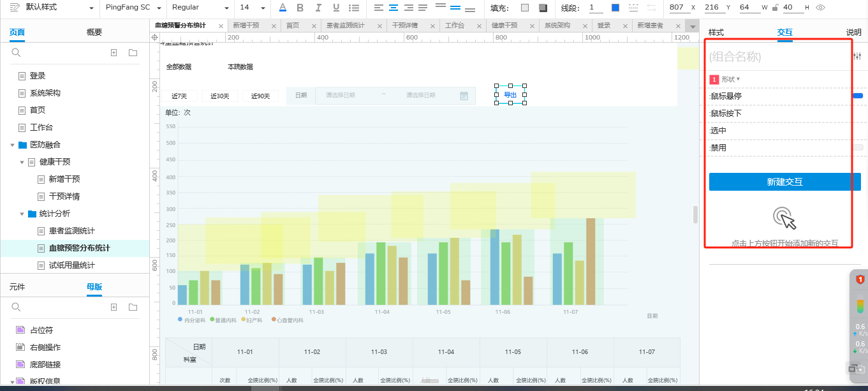Search pages in the 页面 panel

tap(17, 53)
